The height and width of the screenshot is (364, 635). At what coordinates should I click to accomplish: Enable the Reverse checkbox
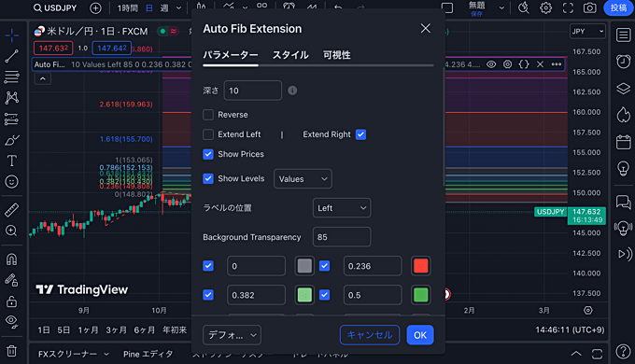208,115
